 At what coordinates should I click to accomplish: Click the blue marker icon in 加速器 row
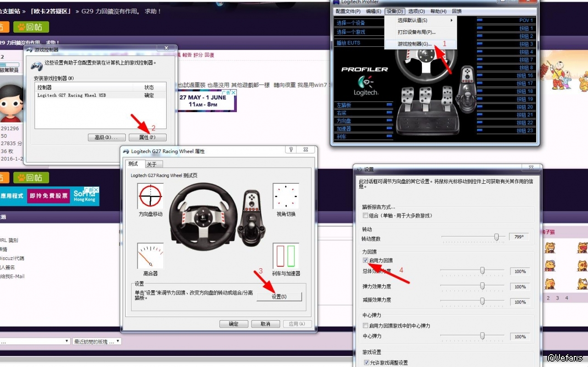(389, 129)
